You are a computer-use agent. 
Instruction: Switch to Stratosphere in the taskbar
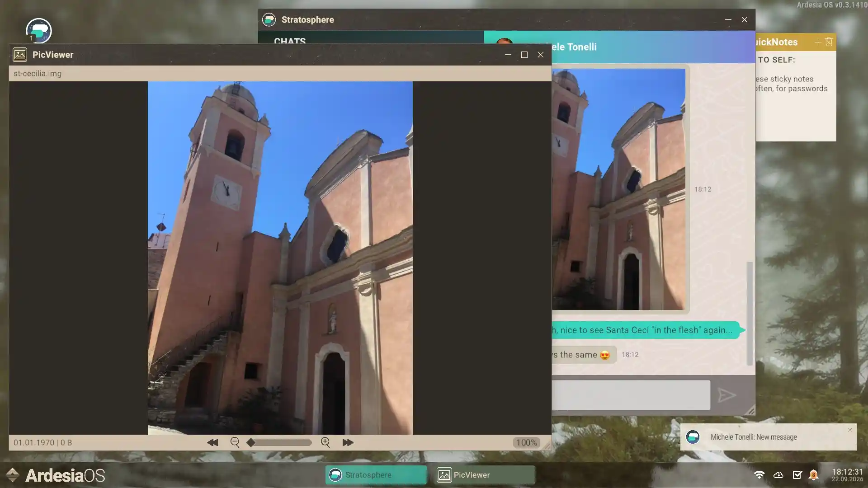tap(376, 475)
